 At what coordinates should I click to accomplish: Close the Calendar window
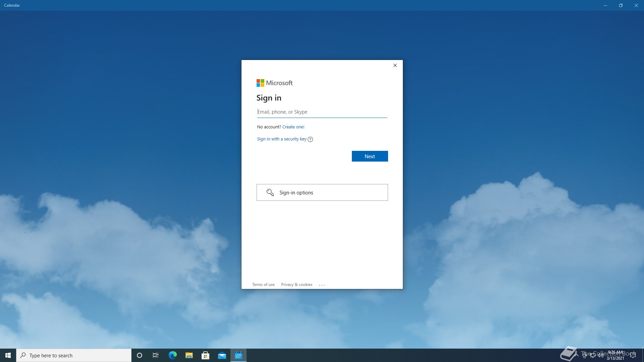pyautogui.click(x=636, y=5)
